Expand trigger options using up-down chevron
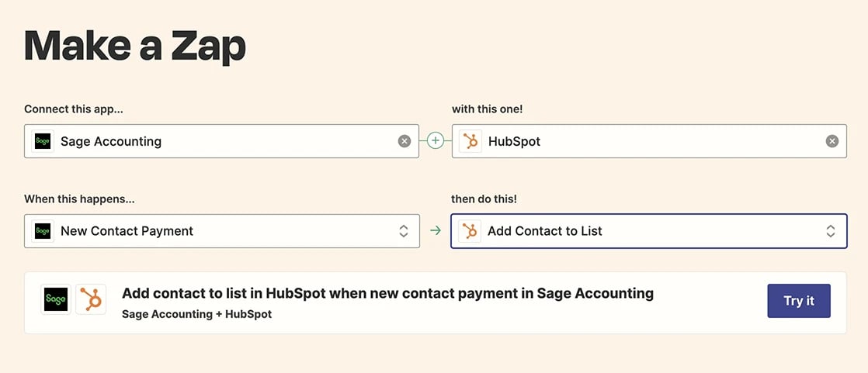Screen dimensions: 868x373 click(404, 231)
